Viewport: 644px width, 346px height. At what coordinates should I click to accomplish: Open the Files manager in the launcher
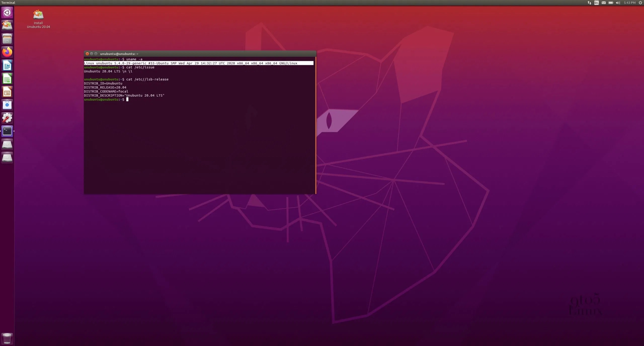coord(7,39)
